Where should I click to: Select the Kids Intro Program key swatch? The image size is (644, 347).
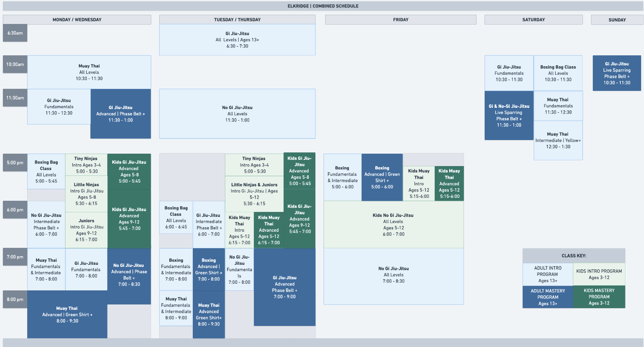pyautogui.click(x=599, y=274)
